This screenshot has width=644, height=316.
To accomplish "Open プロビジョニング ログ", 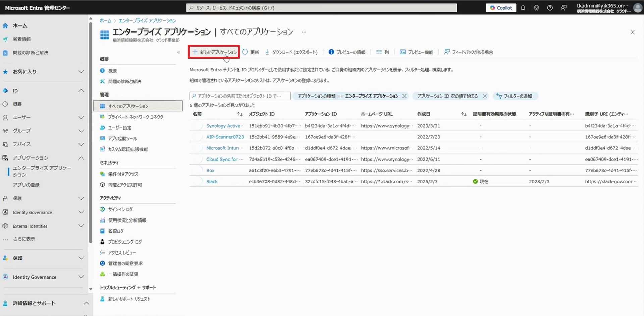I will tap(125, 242).
